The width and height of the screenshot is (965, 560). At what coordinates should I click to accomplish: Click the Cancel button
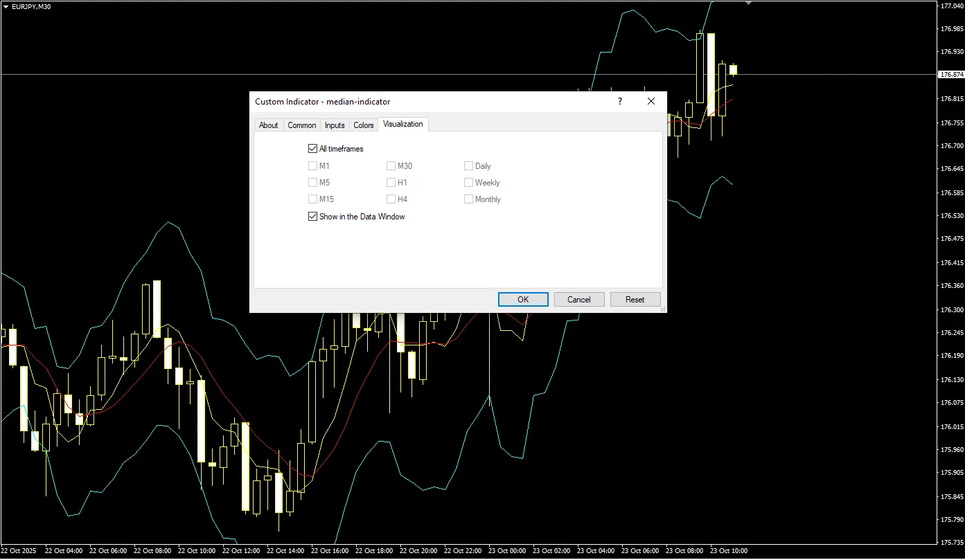(x=578, y=300)
